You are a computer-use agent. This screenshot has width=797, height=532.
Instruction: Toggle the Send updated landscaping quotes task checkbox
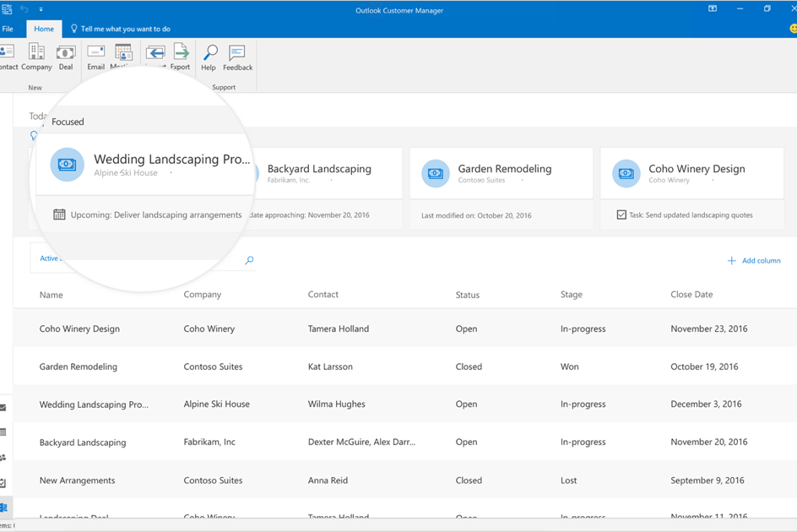621,214
